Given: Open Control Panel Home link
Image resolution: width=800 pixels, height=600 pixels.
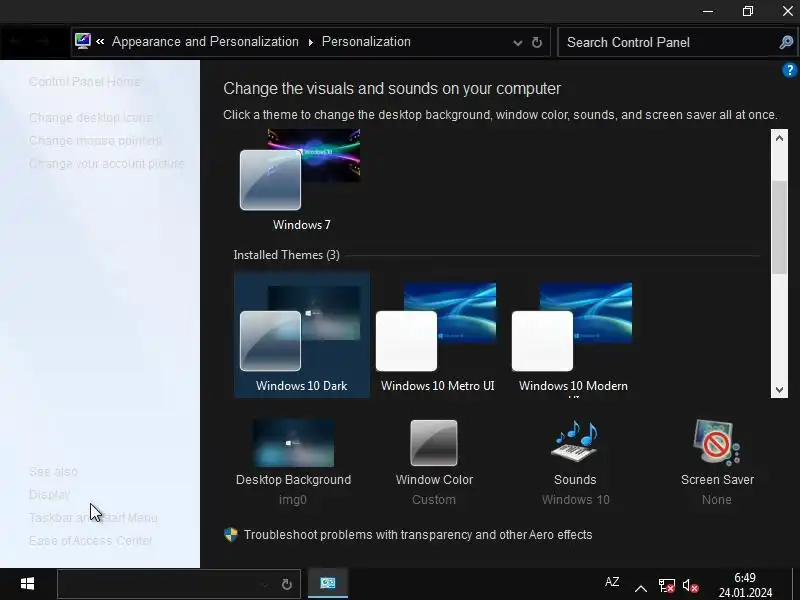Looking at the screenshot, I should point(85,82).
